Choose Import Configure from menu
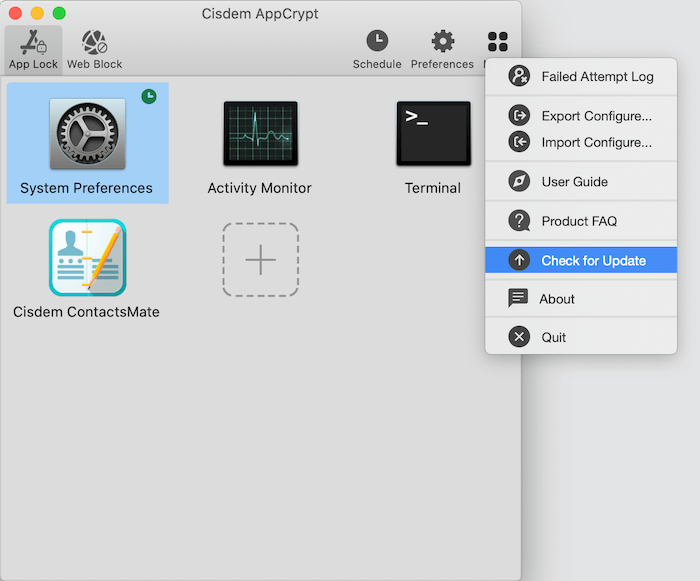 (x=596, y=142)
